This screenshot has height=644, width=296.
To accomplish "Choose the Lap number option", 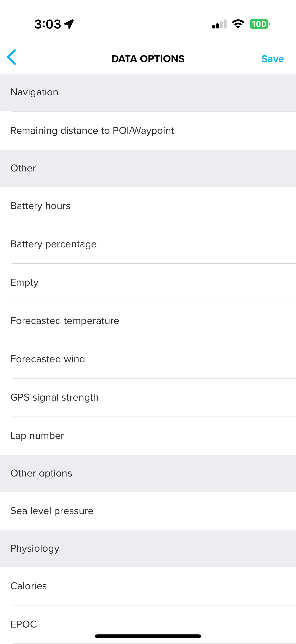I will tap(37, 436).
